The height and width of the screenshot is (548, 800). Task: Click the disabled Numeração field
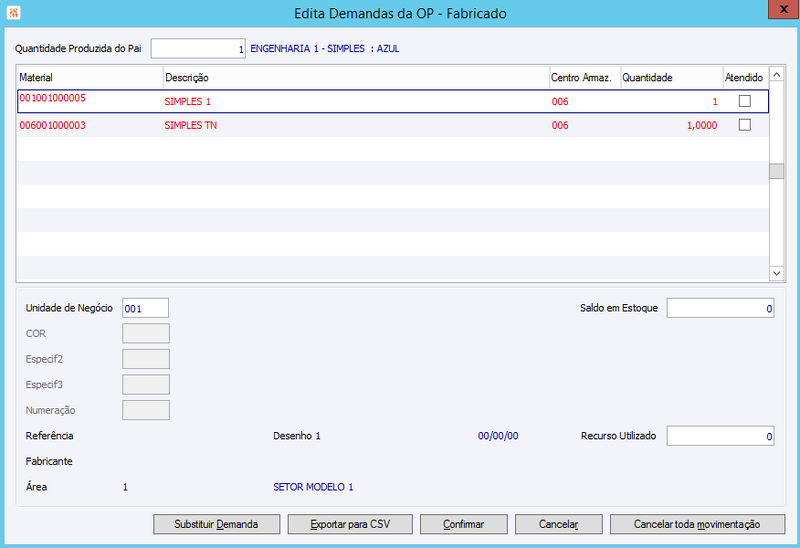click(146, 410)
